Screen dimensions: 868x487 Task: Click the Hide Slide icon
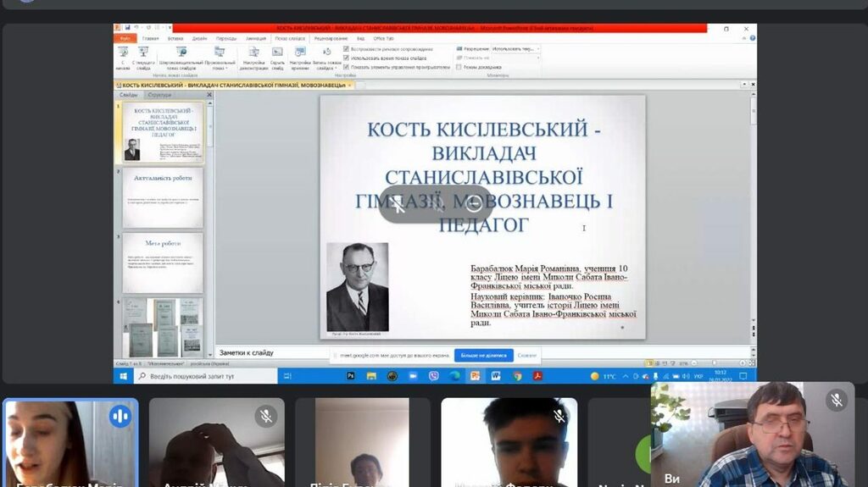click(277, 53)
